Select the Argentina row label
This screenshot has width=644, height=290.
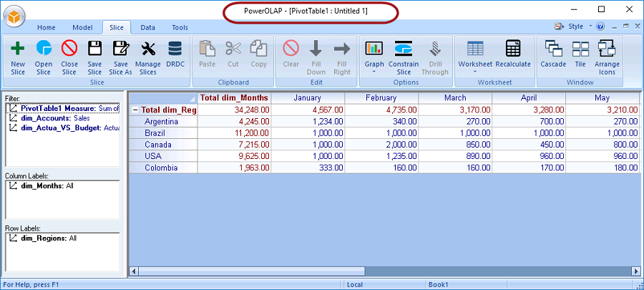163,122
